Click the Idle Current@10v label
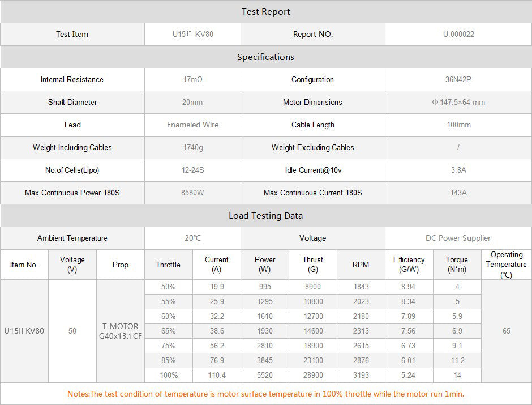Viewport: 532px width, 405px height. [313, 170]
